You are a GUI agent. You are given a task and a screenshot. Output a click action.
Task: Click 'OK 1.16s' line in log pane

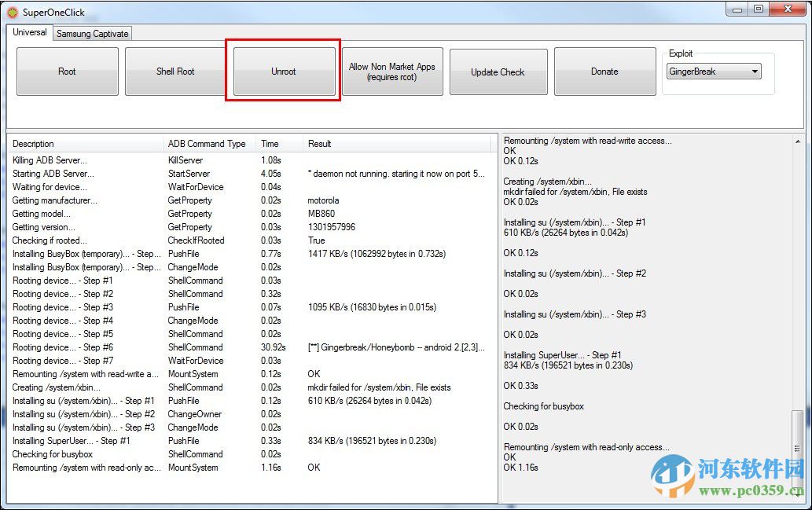click(520, 468)
